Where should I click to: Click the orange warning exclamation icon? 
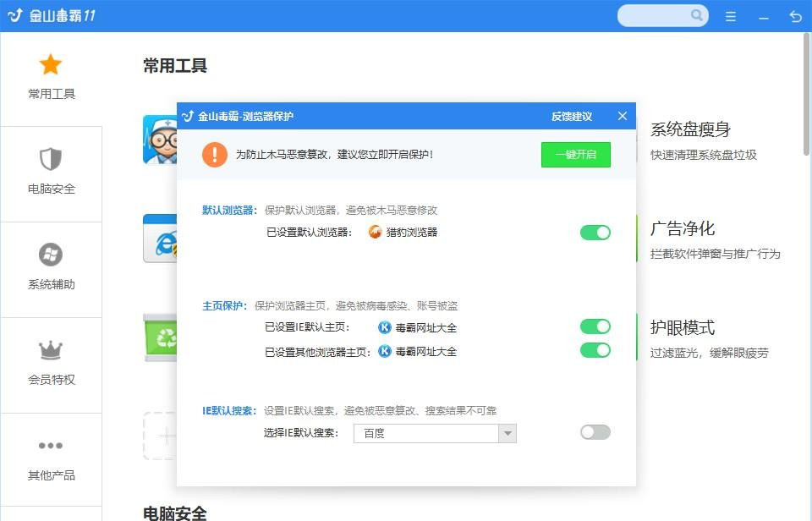[214, 155]
